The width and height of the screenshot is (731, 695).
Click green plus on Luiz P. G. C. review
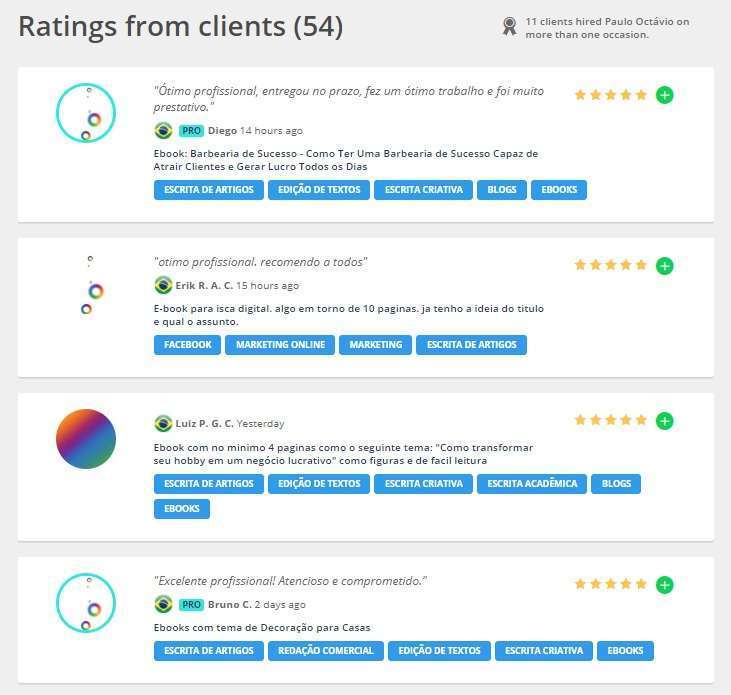tap(665, 421)
